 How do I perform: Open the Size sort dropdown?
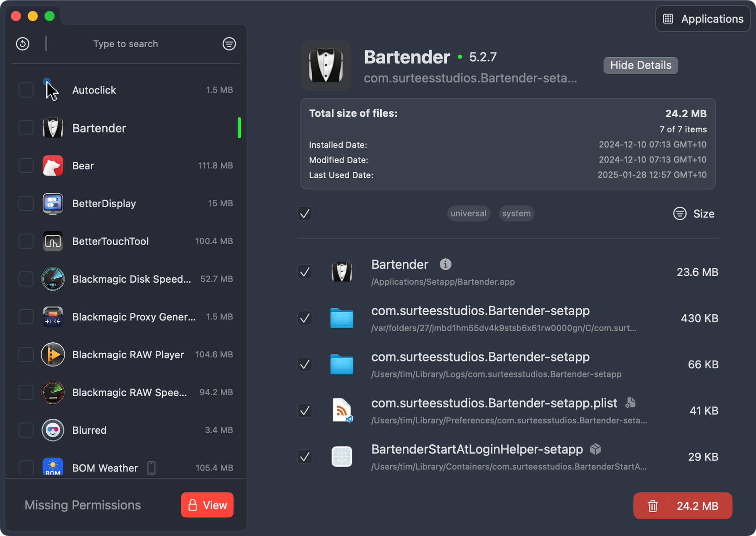[694, 213]
